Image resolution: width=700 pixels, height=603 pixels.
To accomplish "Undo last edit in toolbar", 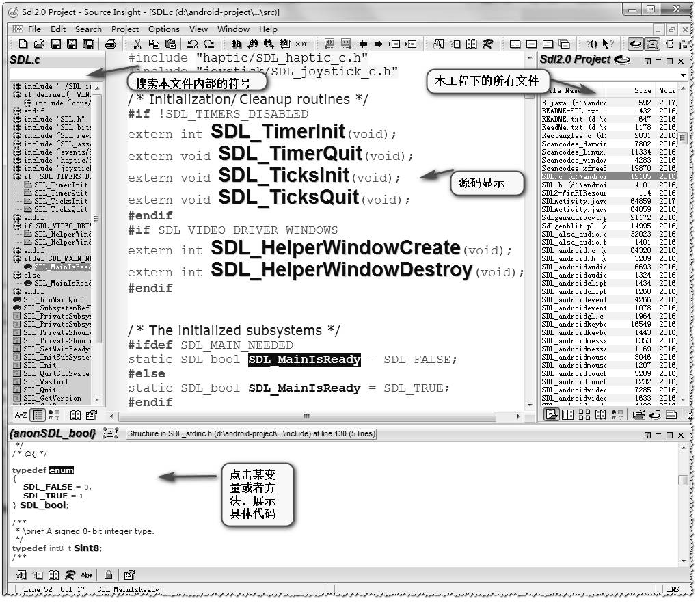I will click(x=192, y=44).
